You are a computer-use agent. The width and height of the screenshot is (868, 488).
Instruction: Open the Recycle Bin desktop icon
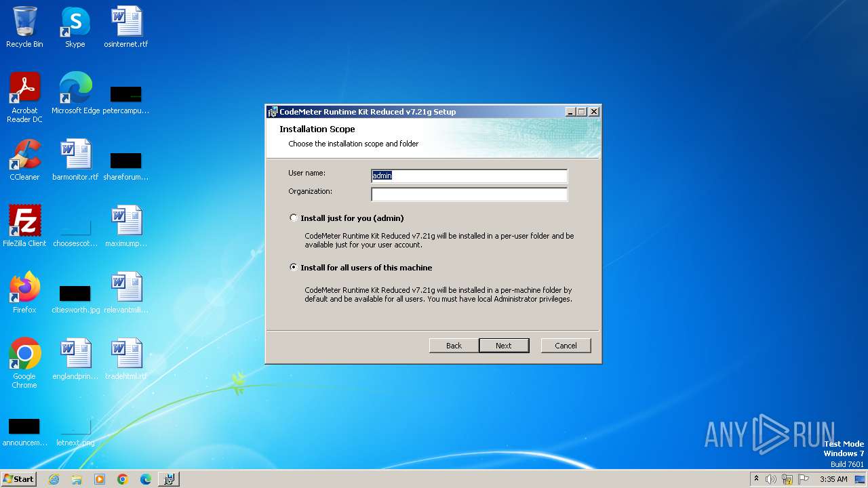tap(24, 27)
